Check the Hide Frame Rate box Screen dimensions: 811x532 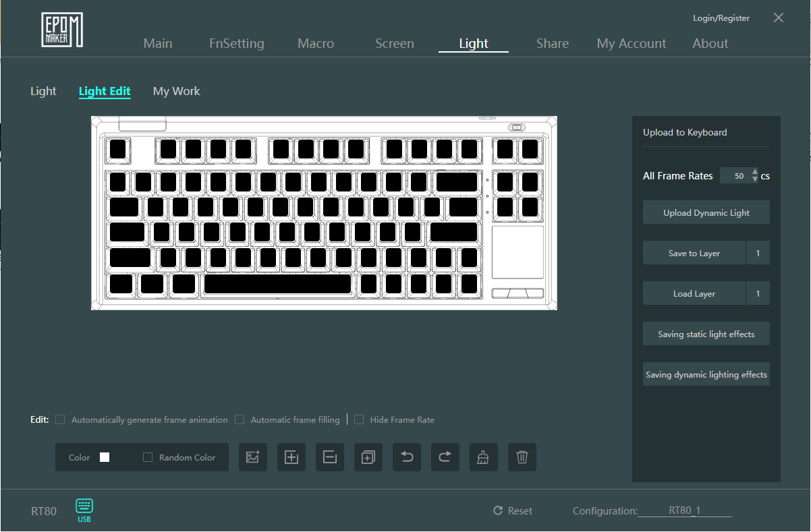(x=359, y=419)
